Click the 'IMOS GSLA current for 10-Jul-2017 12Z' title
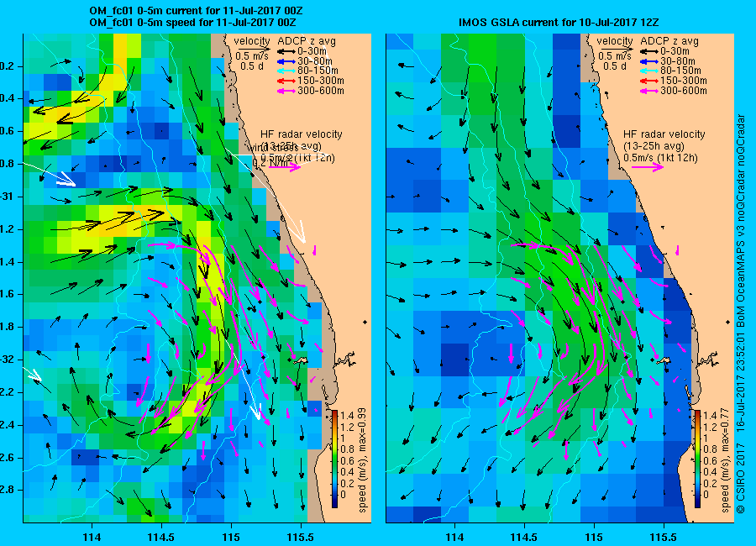The height and width of the screenshot is (546, 756). point(559,23)
